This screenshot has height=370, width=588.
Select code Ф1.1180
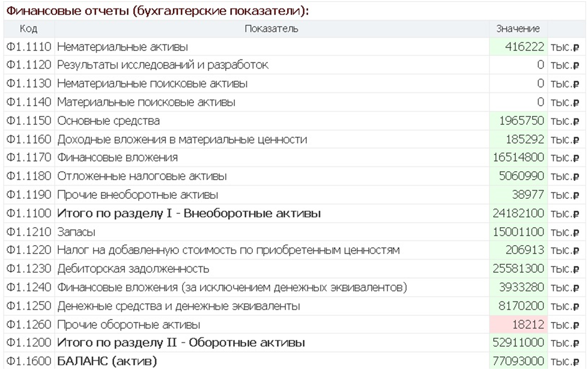point(29,176)
